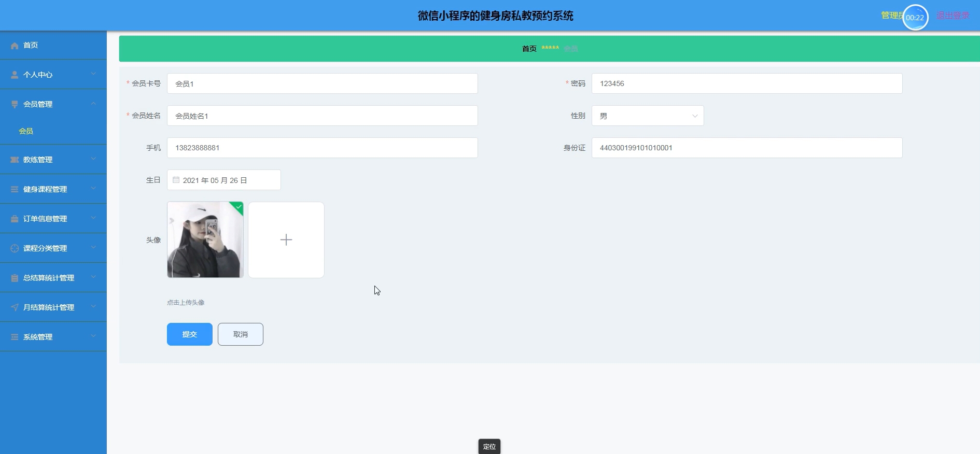Click the 个人中心 person icon
The height and width of the screenshot is (454, 980).
[x=15, y=75]
